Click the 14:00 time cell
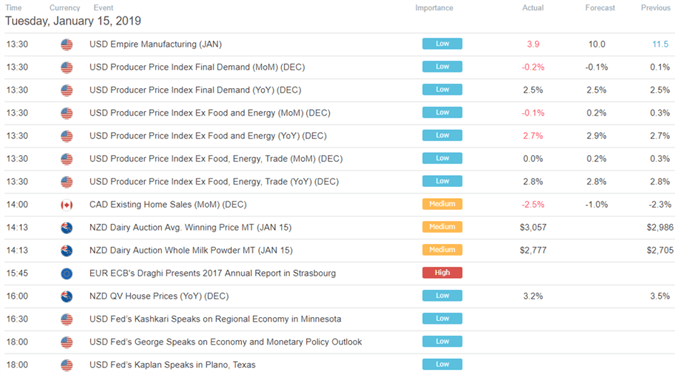The height and width of the screenshot is (375, 680). 17,205
